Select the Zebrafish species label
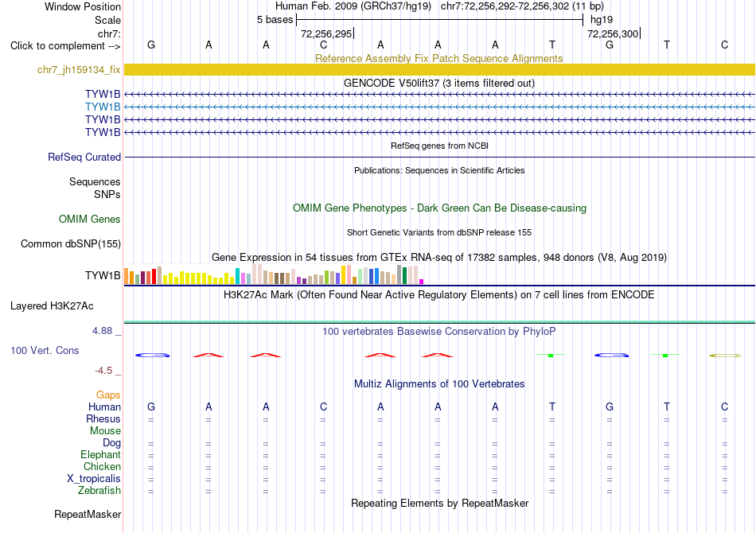Image resolution: width=756 pixels, height=533 pixels. coord(99,490)
